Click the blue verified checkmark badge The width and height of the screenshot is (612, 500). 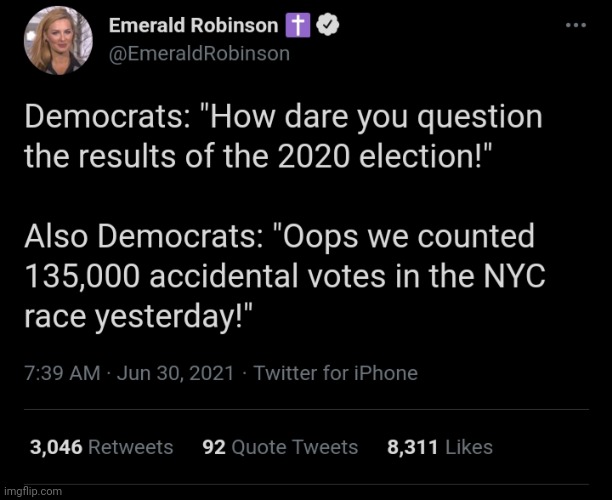point(326,27)
